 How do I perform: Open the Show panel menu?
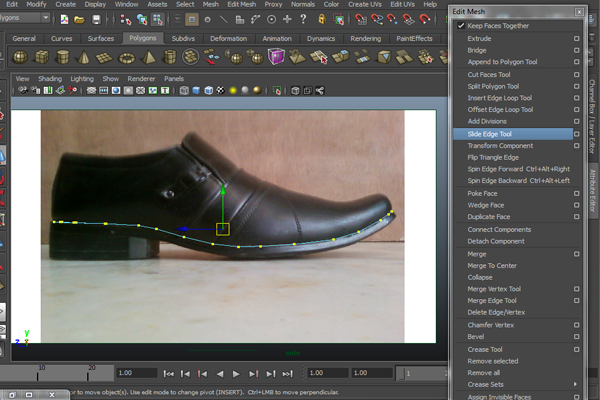[111, 78]
